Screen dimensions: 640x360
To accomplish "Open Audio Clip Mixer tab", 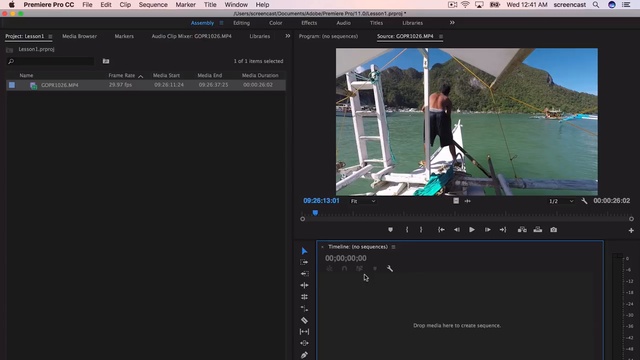I will 191,36.
